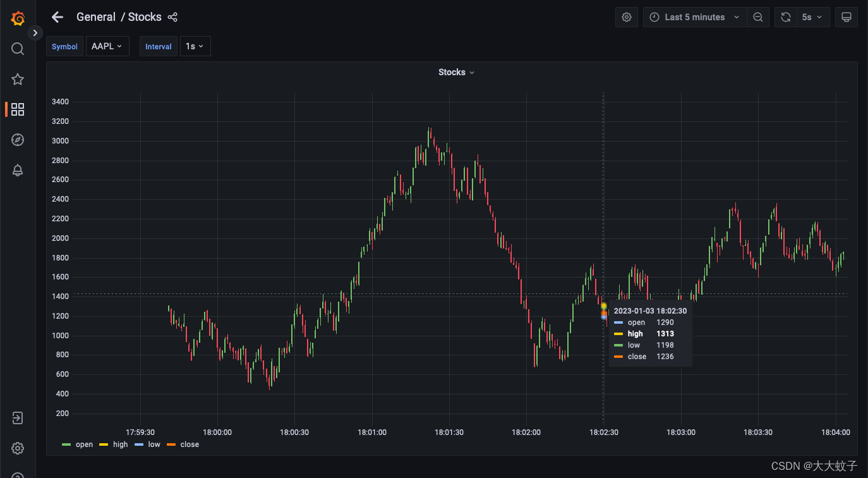Screen dimensions: 868x478
Task: Open the Last 5 minutes time picker
Action: point(695,17)
